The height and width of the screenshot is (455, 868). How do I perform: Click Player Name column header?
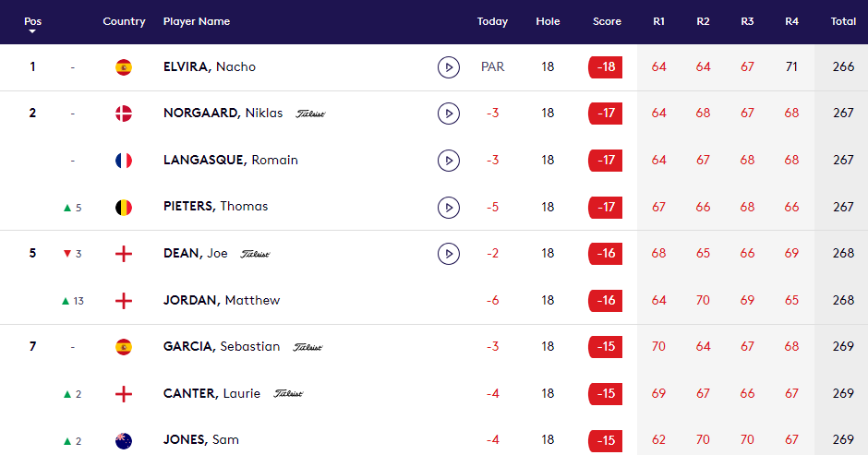(196, 21)
